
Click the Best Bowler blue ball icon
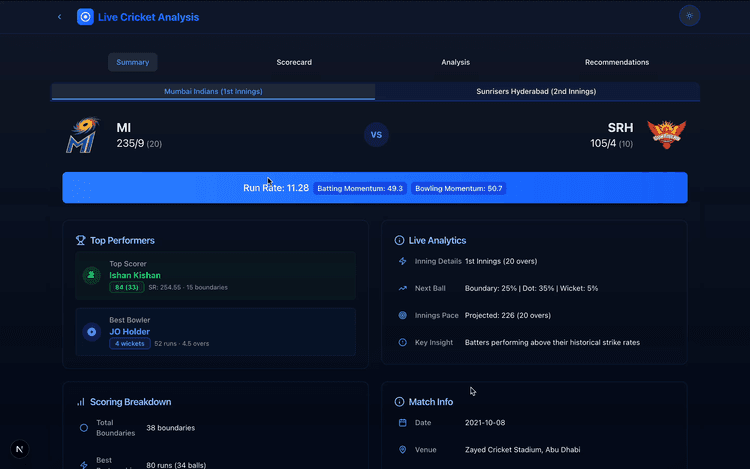point(92,331)
